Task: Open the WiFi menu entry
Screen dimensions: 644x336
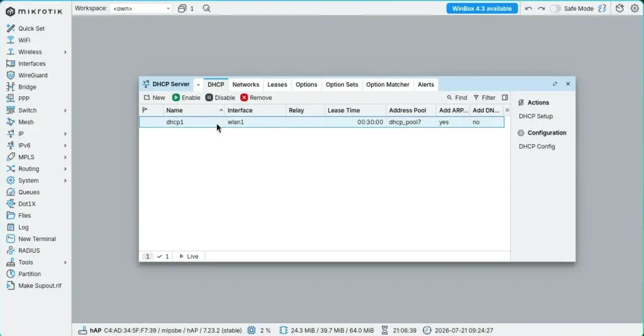Action: [24, 40]
